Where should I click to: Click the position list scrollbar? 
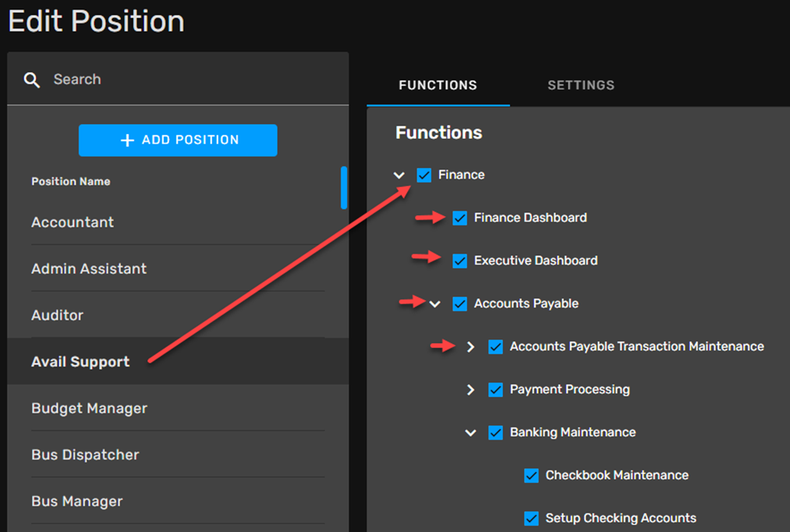click(x=344, y=188)
